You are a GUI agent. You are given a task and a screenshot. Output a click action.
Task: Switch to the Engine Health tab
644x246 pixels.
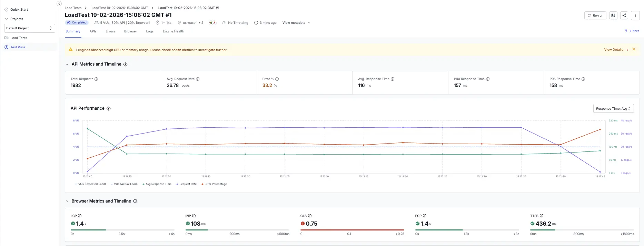(174, 31)
